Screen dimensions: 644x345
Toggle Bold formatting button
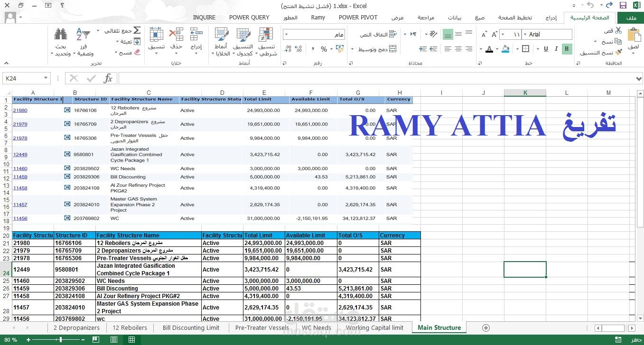pos(567,48)
